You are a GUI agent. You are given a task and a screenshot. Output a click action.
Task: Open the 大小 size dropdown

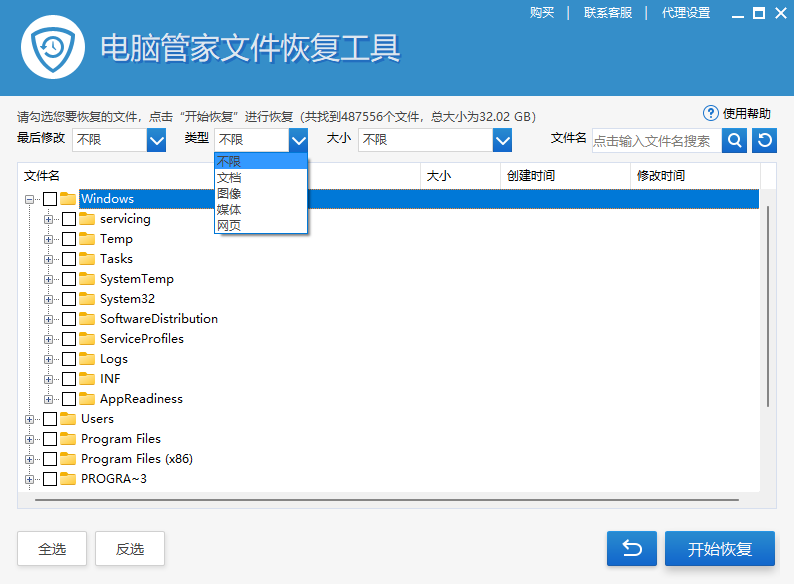pyautogui.click(x=502, y=140)
